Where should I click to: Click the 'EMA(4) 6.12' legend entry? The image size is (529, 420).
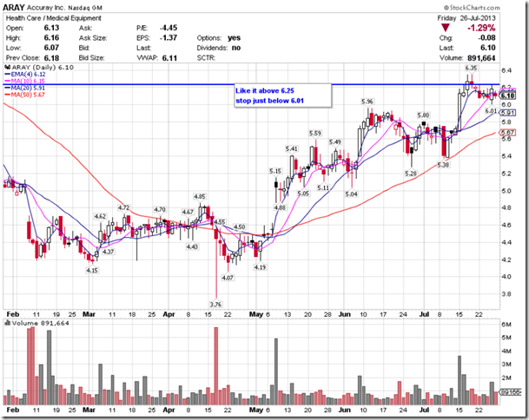[25, 74]
